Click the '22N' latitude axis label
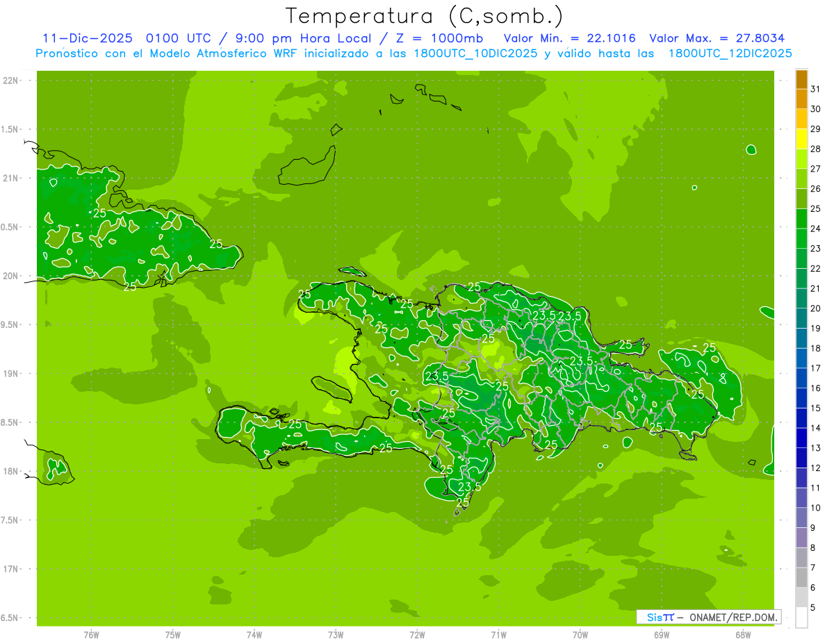 click(x=11, y=81)
